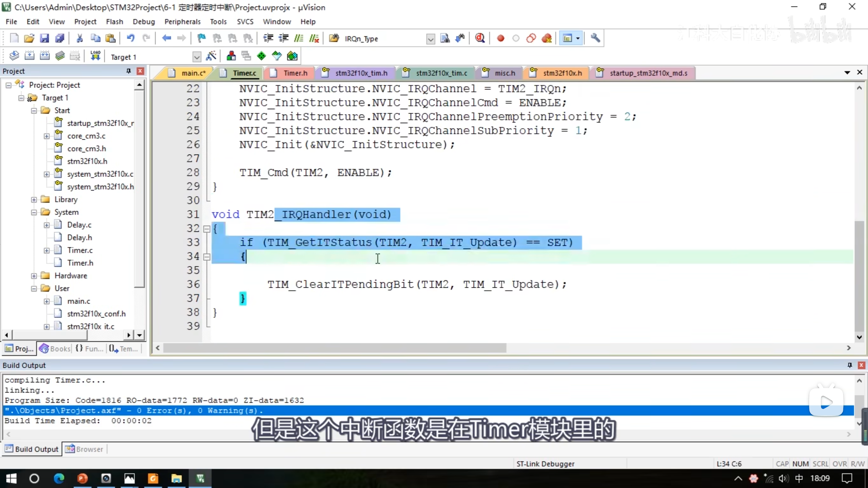Open Options for Target magic wand icon

pyautogui.click(x=211, y=56)
